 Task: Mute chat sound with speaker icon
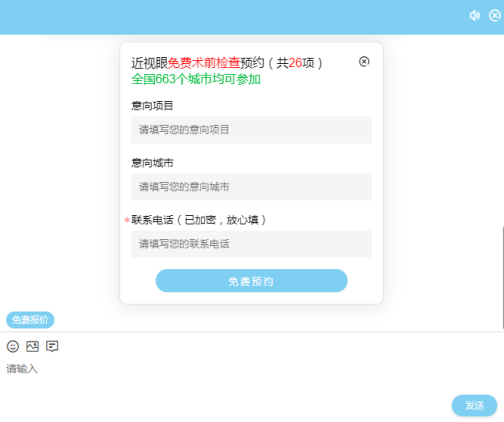tap(474, 15)
